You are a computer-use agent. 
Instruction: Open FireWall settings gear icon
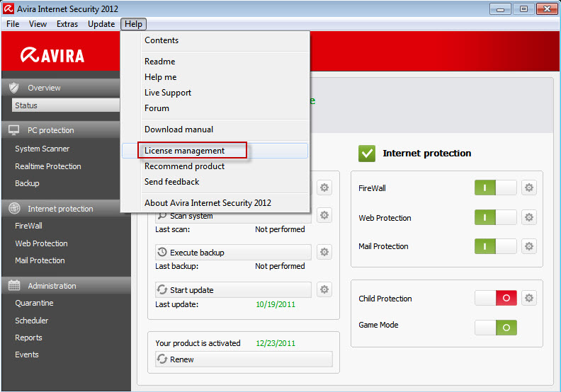coord(529,188)
